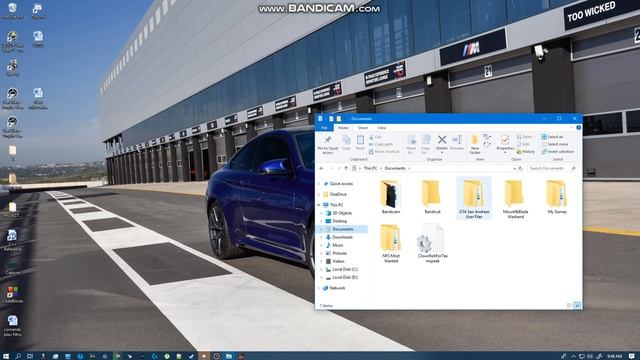Select the My Games folder
640x360 pixels.
coord(557,197)
